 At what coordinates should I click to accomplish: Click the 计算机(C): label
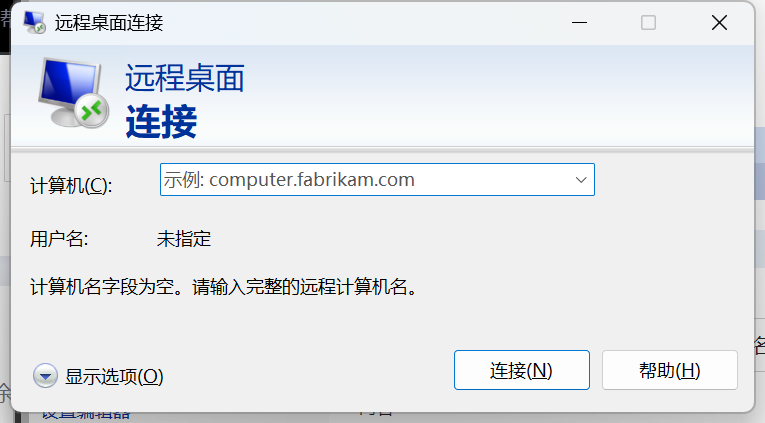(71, 185)
